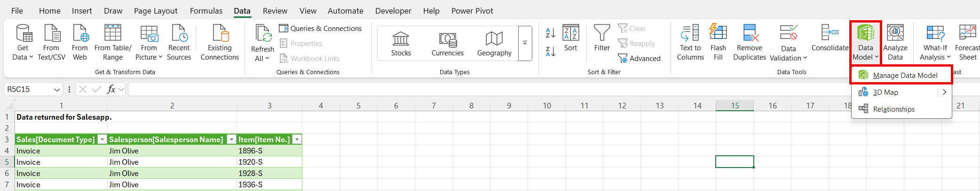Select column 15 header
Image resolution: width=980 pixels, height=191 pixels.
point(735,106)
